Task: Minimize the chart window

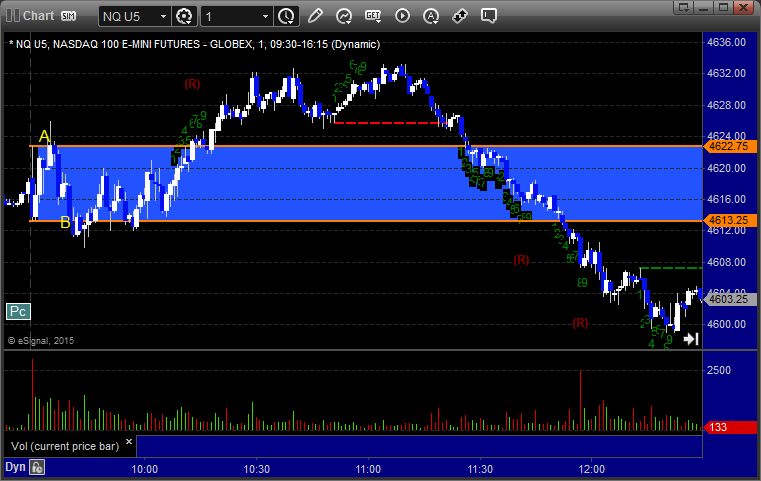Action: point(704,7)
